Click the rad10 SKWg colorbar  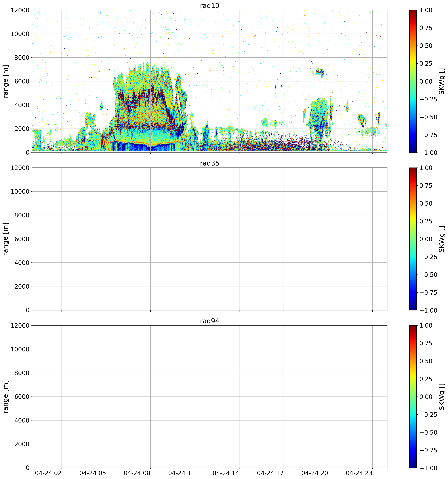click(x=413, y=81)
